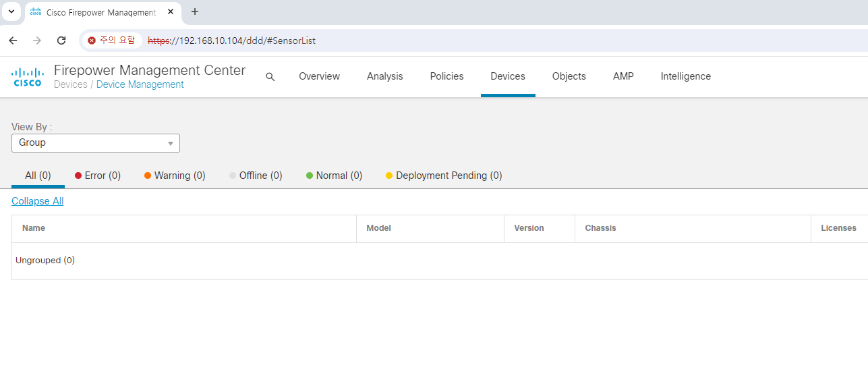Reload the page with refresh icon
This screenshot has height=378, width=868.
tap(61, 40)
